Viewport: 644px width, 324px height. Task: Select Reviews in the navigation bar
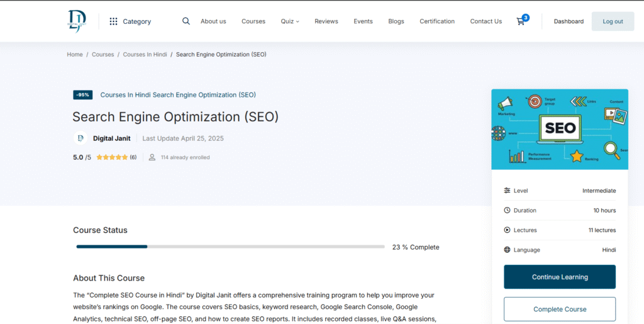(x=326, y=21)
